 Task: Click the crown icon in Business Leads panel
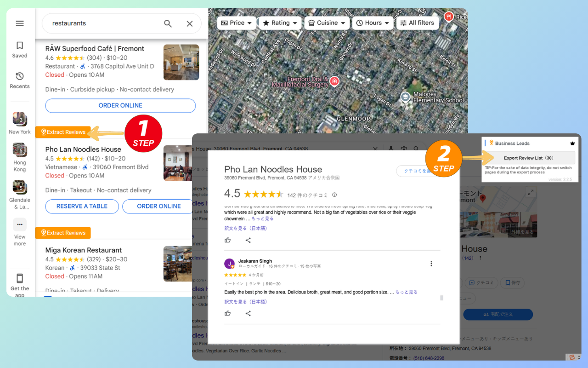tap(572, 143)
